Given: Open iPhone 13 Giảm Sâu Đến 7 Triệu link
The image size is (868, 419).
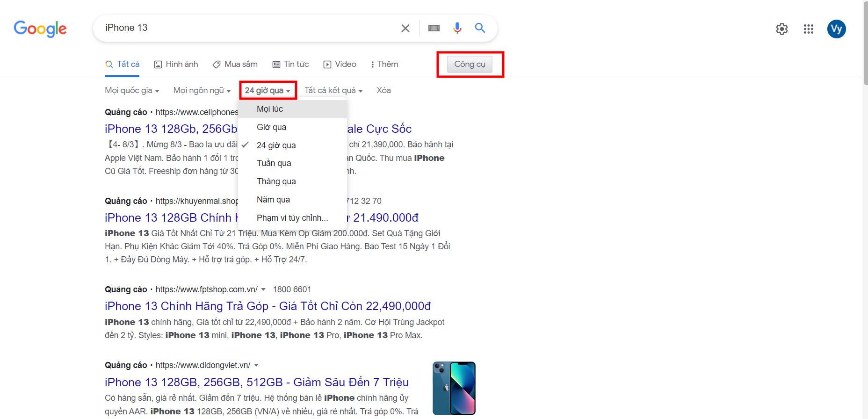Looking at the screenshot, I should tap(257, 382).
